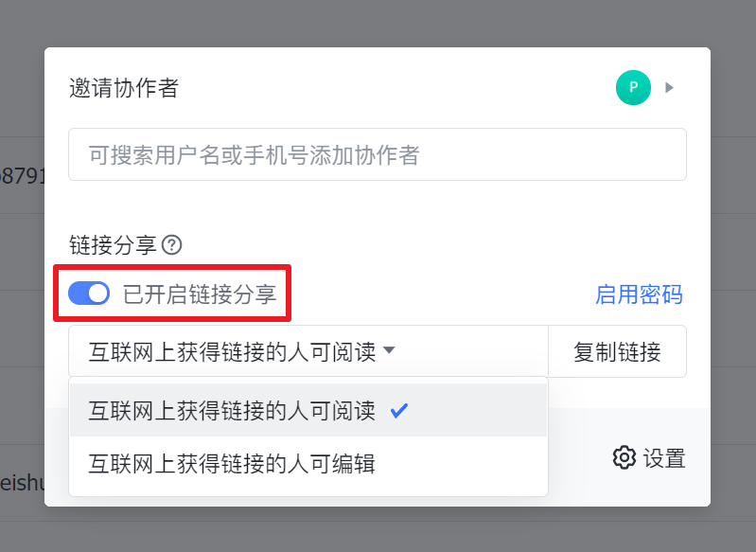756x552 pixels.
Task: Click the green P collaborator avatar
Action: click(633, 88)
